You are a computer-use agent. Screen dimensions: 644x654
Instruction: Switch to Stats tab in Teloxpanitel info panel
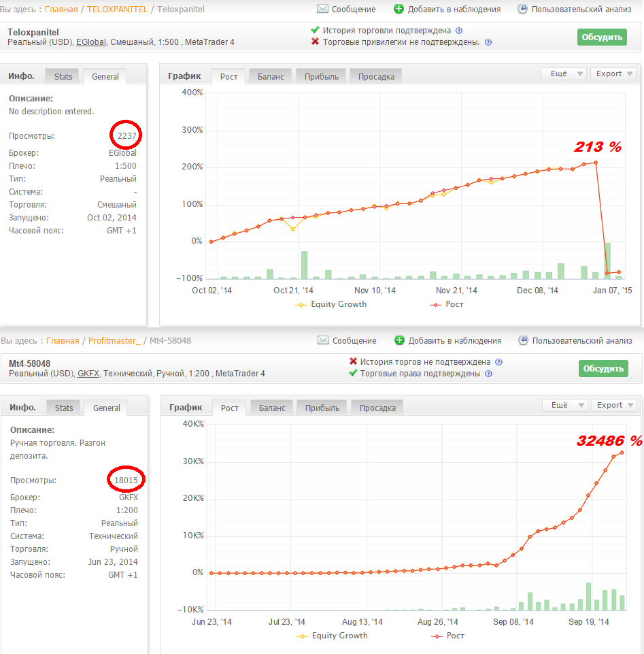point(63,76)
